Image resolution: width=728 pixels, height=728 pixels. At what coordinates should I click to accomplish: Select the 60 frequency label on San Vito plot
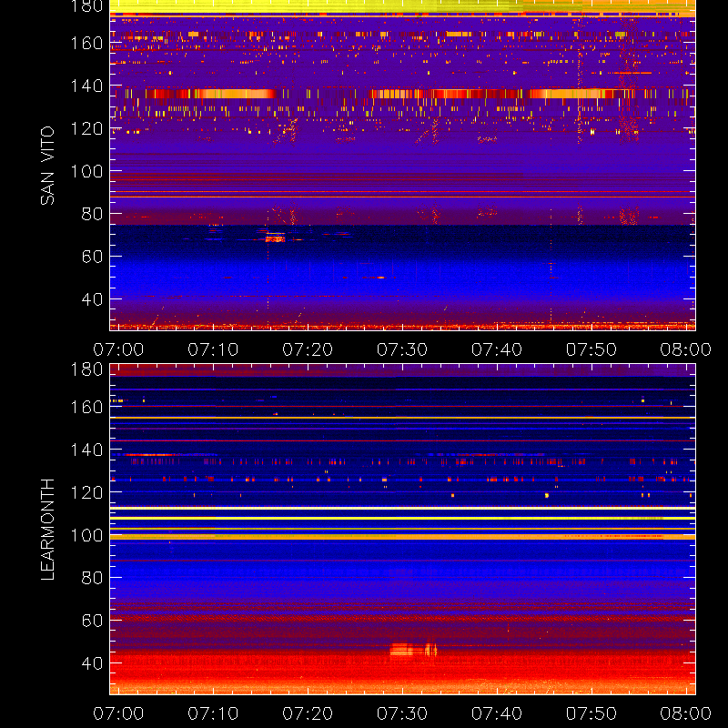pyautogui.click(x=92, y=257)
